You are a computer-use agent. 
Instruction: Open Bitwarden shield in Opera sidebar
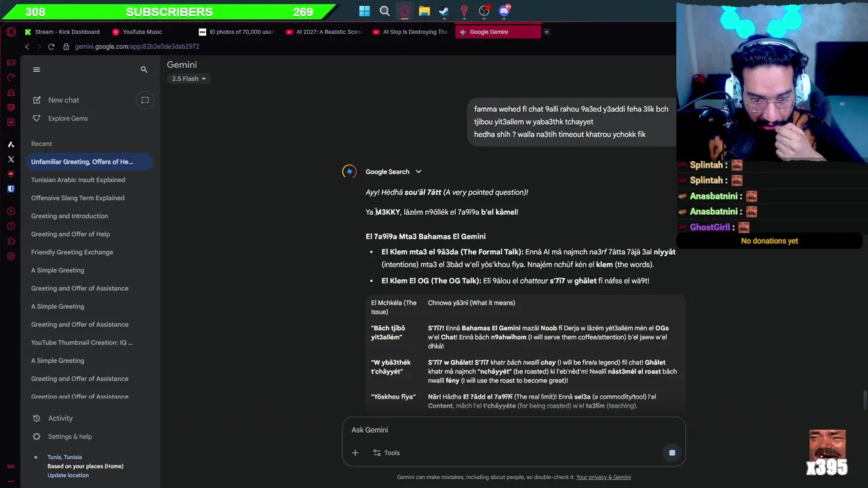[11, 189]
